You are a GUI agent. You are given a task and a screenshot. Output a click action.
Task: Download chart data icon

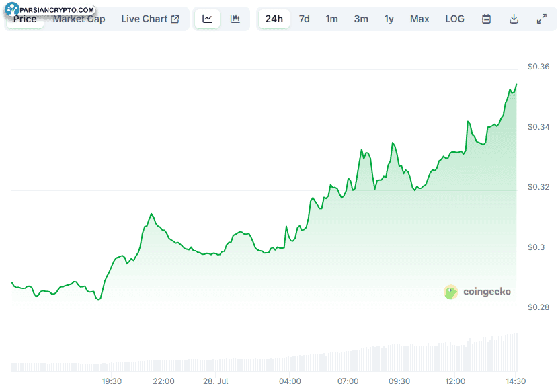coord(514,19)
